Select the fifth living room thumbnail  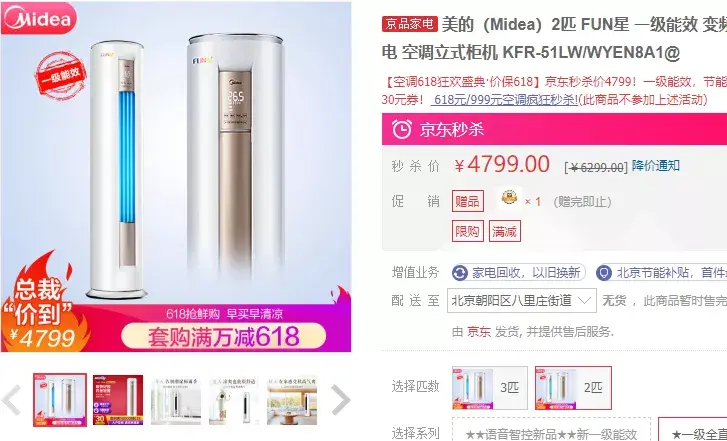(x=292, y=400)
